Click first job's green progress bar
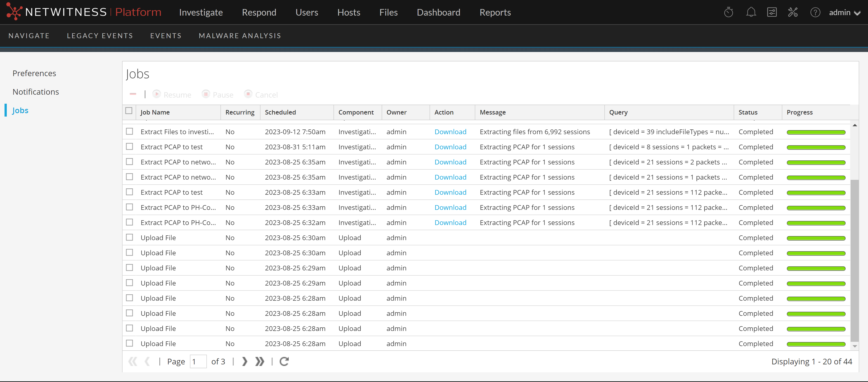Image resolution: width=868 pixels, height=382 pixels. [x=816, y=132]
